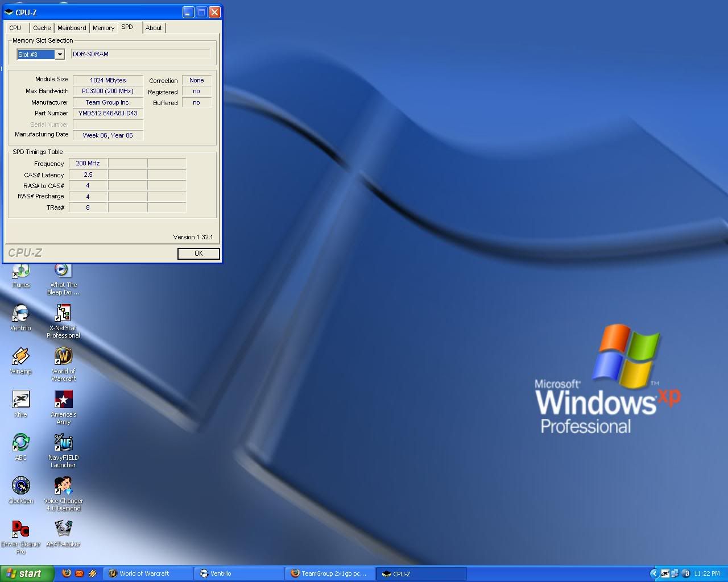The image size is (728, 582).
Task: Click the CPU-Z taskbar button
Action: click(421, 573)
